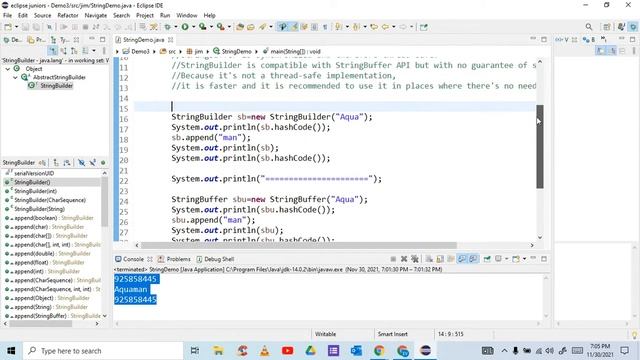Minimize the Console view panel
The image size is (640, 360).
[533, 258]
